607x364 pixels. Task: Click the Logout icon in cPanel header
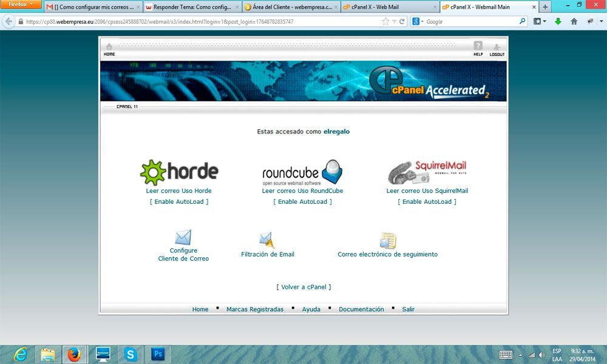[x=497, y=50]
